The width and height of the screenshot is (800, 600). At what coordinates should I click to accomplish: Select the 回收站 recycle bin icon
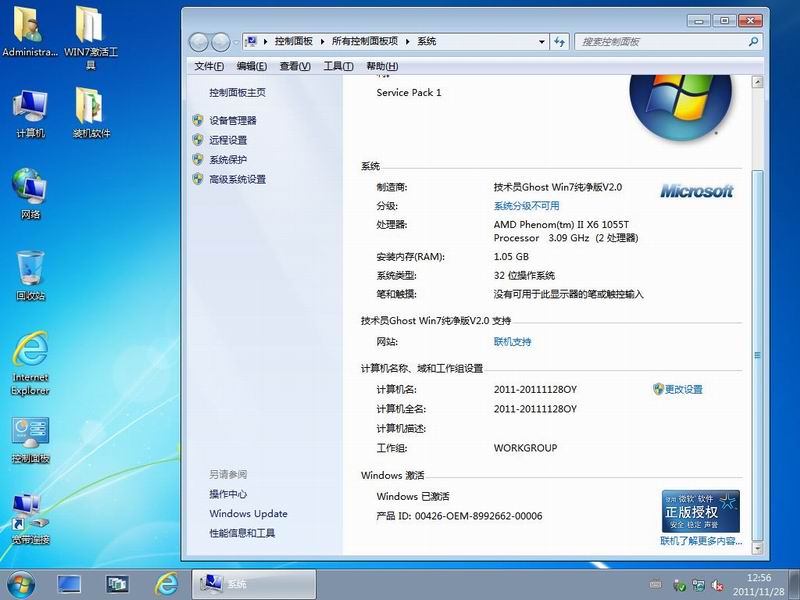click(x=30, y=276)
